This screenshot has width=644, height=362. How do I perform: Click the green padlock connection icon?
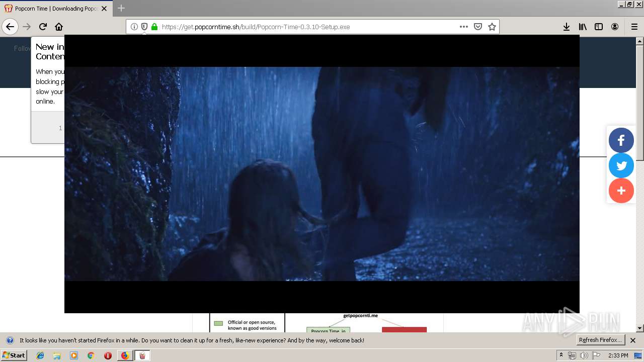click(x=154, y=27)
